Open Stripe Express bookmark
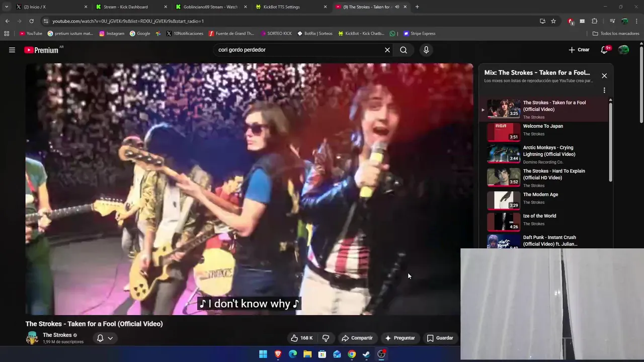 click(419, 34)
